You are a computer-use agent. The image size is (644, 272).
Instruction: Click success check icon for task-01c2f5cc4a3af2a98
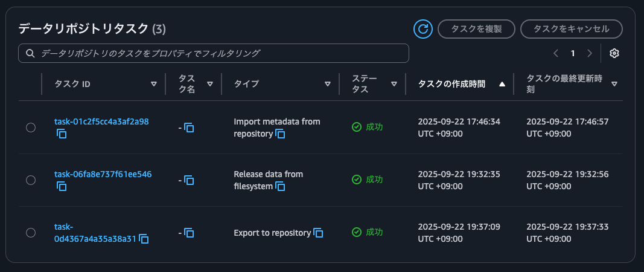357,127
